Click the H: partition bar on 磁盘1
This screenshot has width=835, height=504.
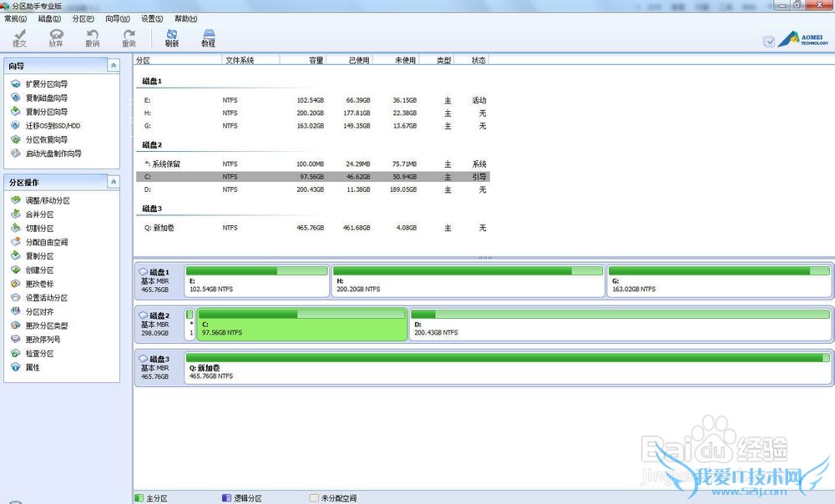click(468, 282)
